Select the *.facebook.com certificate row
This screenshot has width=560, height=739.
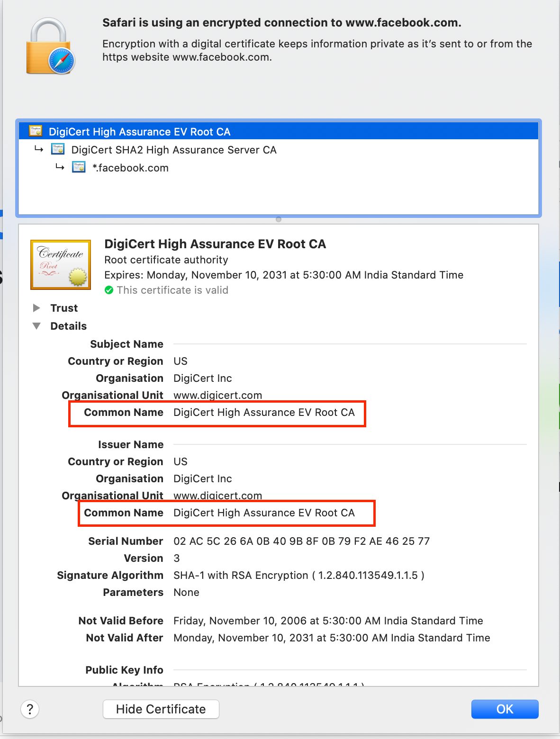click(x=279, y=168)
